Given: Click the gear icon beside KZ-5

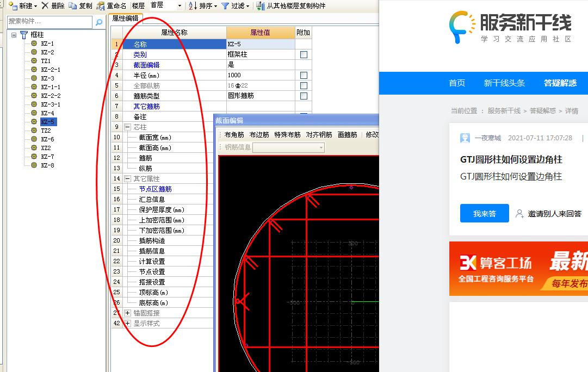Looking at the screenshot, I should tap(34, 121).
